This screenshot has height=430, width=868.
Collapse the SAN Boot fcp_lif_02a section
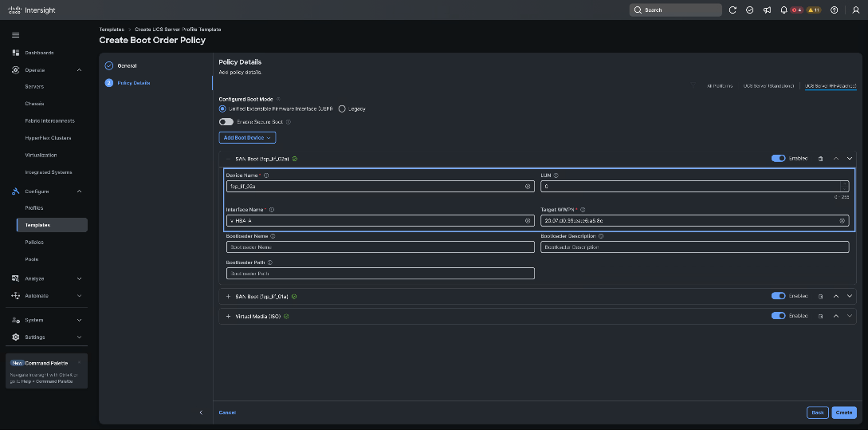(x=228, y=159)
